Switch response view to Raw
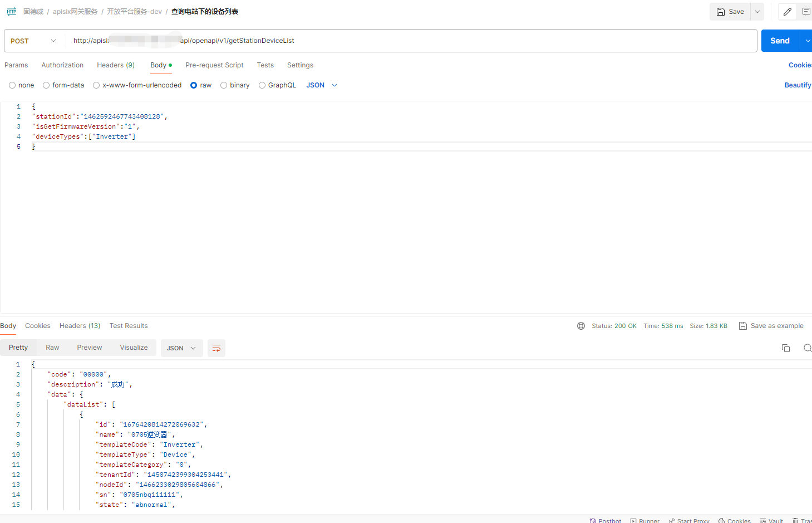Screen dimensions: 812x523 coord(52,348)
